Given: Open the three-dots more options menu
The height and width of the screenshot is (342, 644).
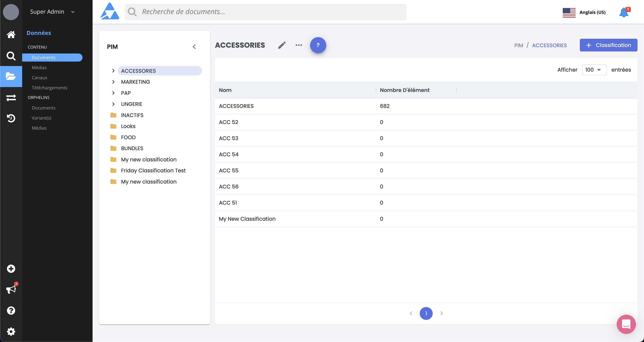Looking at the screenshot, I should (x=299, y=45).
